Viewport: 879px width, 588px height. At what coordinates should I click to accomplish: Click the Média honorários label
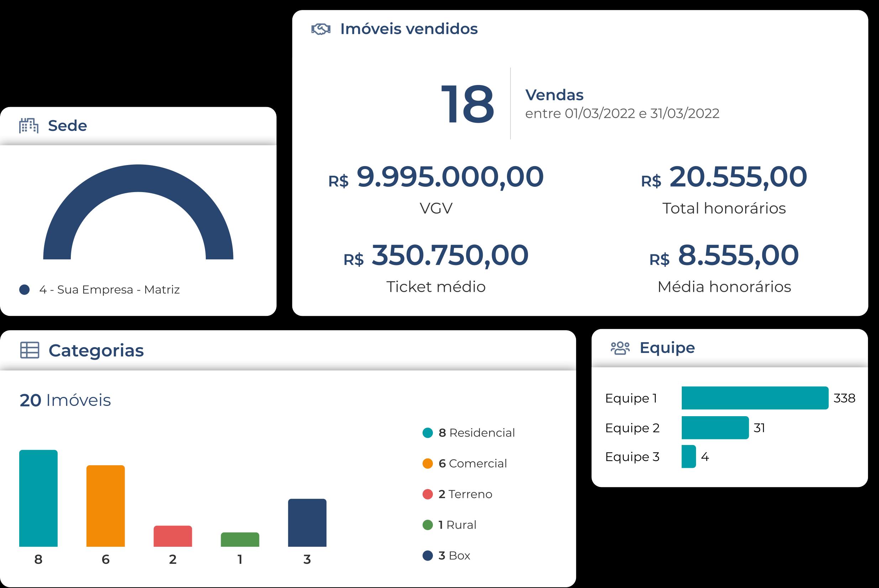(724, 286)
